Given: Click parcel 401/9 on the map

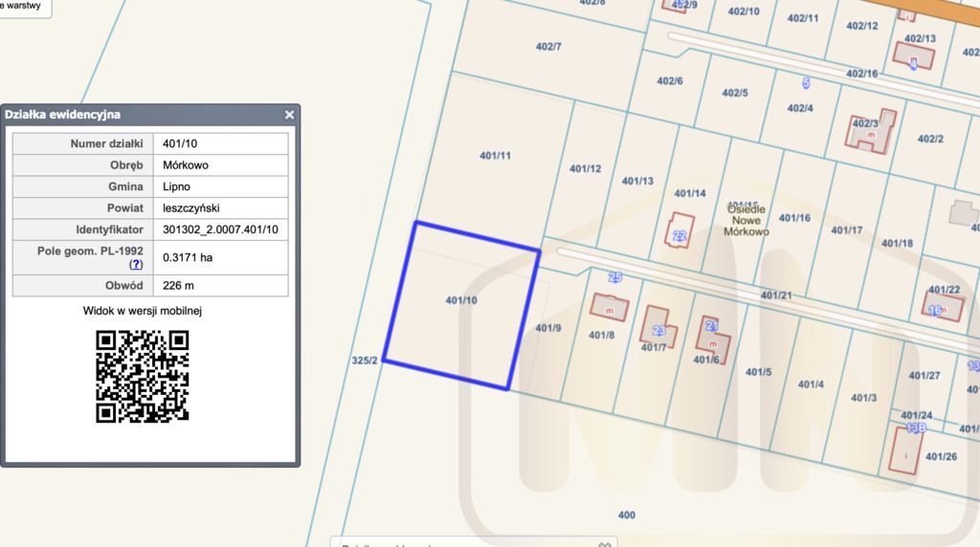Looking at the screenshot, I should click(548, 328).
